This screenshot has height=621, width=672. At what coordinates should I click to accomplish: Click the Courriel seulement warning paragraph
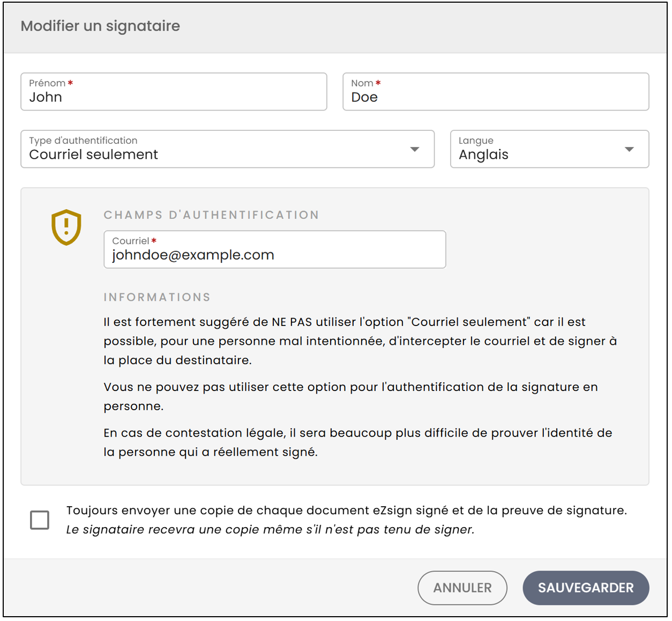coord(360,341)
